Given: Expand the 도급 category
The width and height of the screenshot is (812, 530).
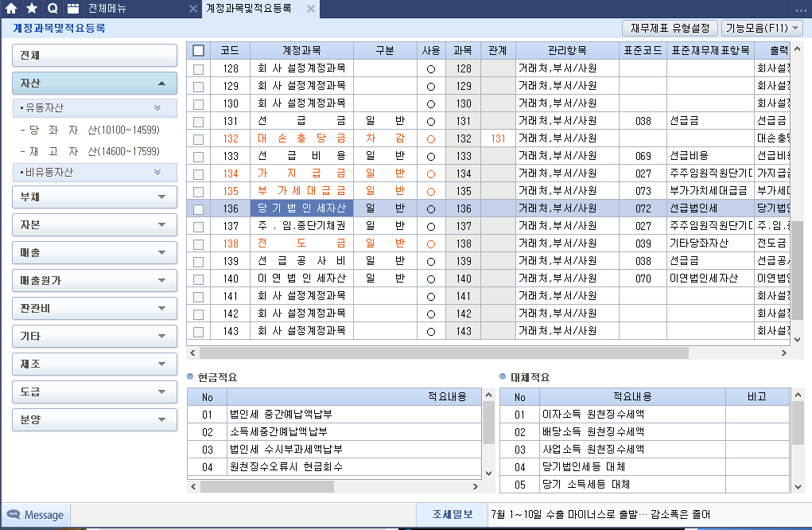Looking at the screenshot, I should pyautogui.click(x=95, y=392).
